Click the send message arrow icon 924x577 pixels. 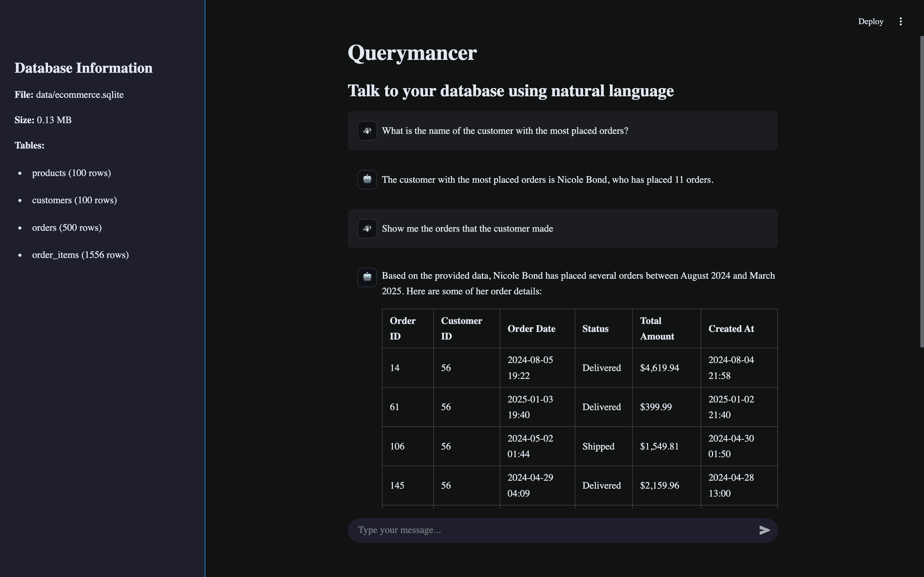[764, 530]
